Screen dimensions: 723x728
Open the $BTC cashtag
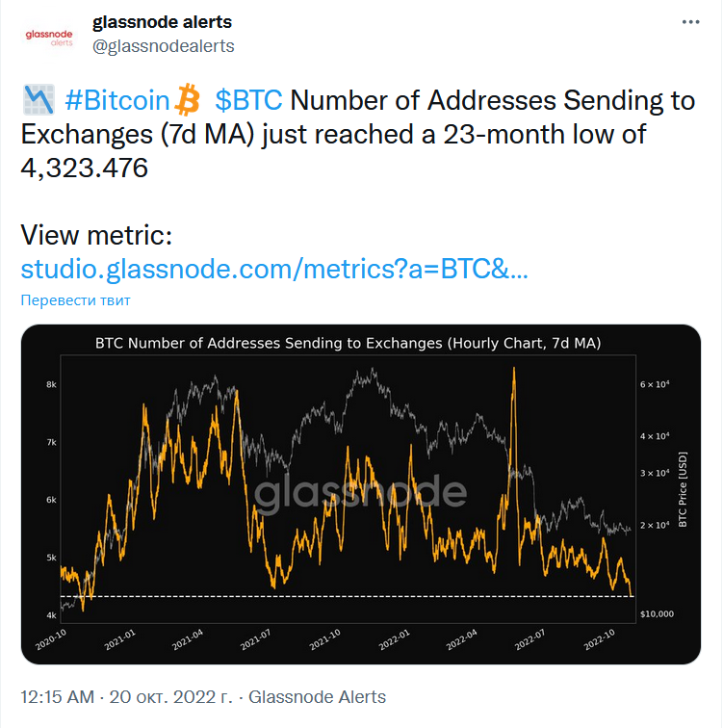[x=248, y=100]
